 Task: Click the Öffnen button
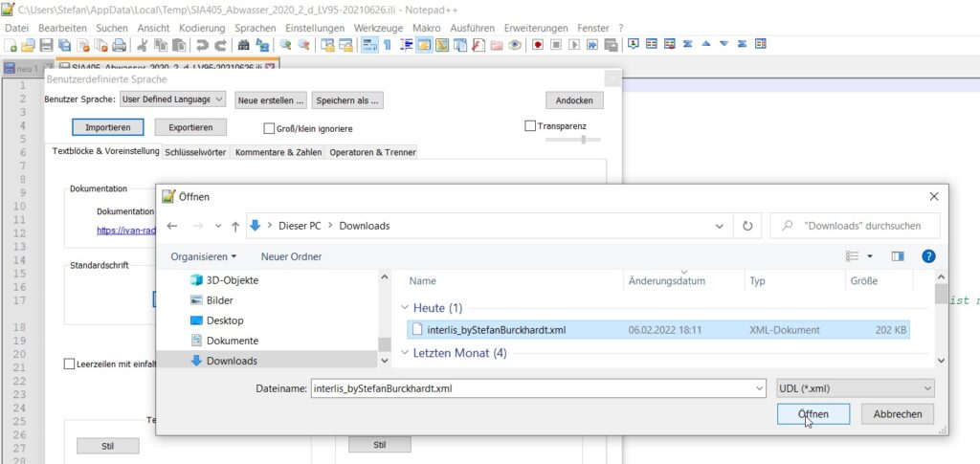(x=813, y=414)
